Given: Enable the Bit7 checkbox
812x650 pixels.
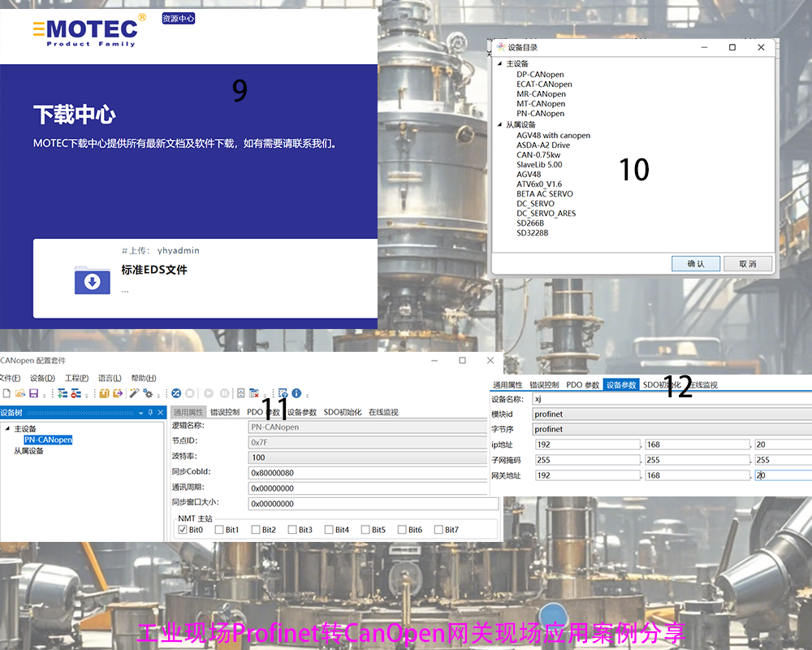Looking at the screenshot, I should [438, 530].
